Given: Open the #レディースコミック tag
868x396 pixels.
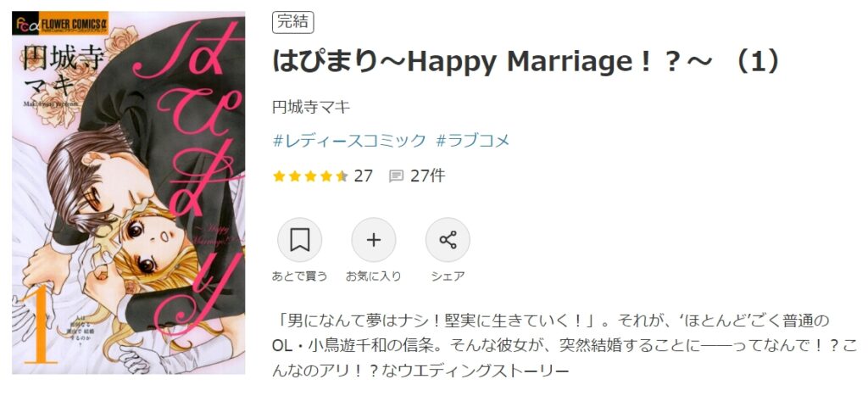Looking at the screenshot, I should 350,141.
